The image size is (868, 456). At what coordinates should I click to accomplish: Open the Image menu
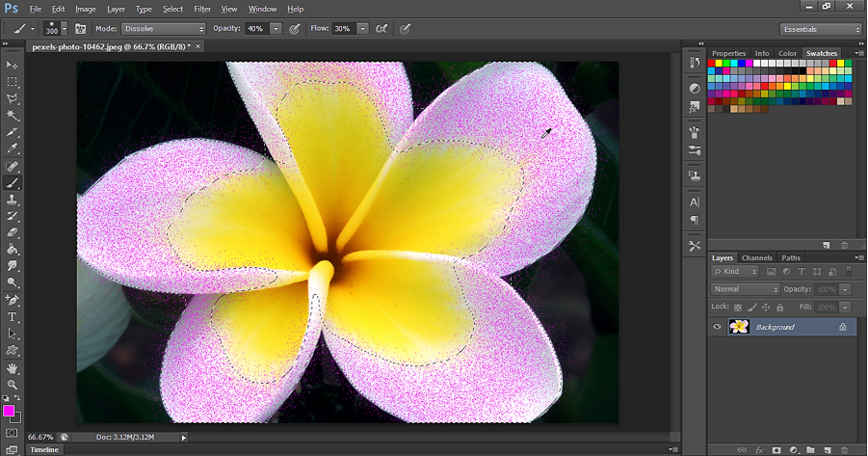click(x=85, y=9)
